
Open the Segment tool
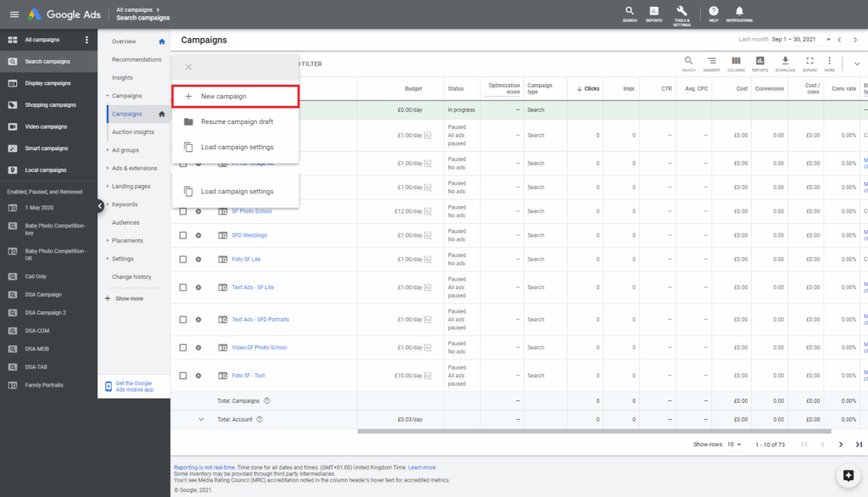[x=711, y=64]
